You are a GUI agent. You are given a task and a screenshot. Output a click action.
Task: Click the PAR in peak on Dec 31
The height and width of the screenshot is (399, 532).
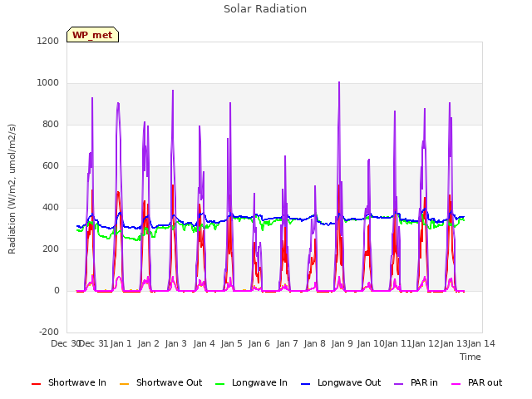tap(92, 98)
